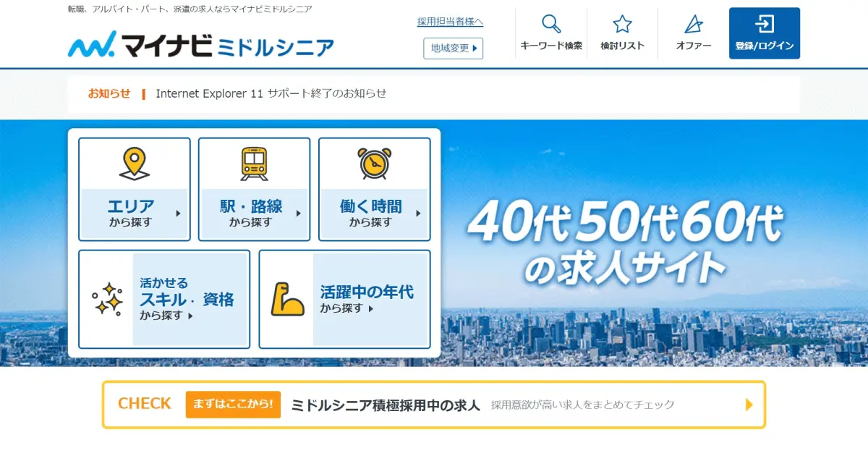Click the arrow beside エリアから探す
Viewport: 868px width, 456px height.
pos(178,214)
